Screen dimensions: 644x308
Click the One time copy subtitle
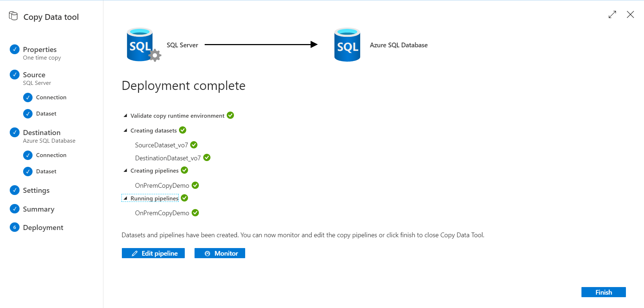42,58
